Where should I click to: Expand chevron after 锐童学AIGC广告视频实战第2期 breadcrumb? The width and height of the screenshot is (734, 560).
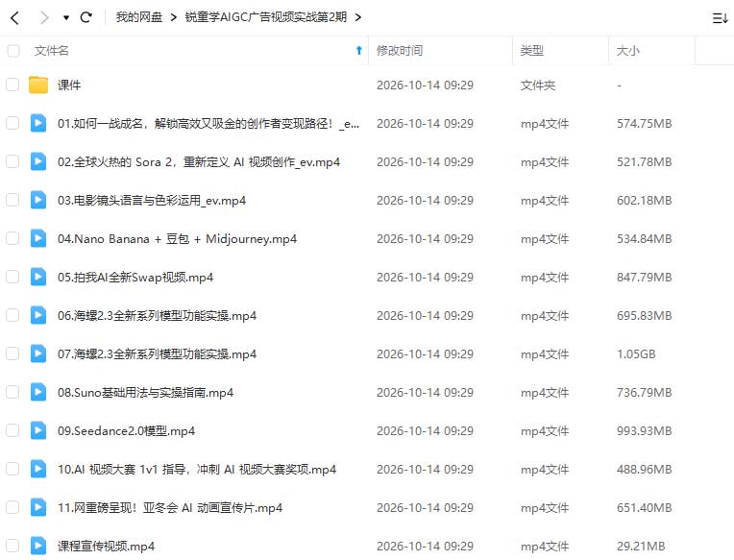358,18
